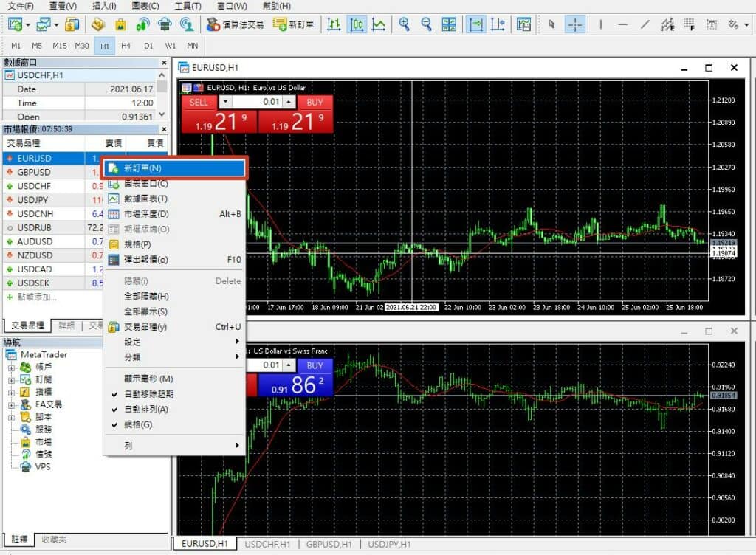Toggle 網格(G) grid option

pos(138,424)
